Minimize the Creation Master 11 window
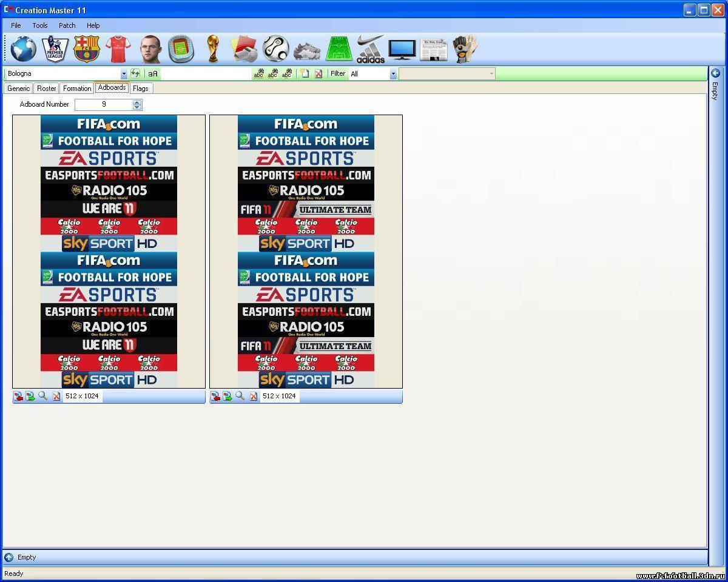Screen dimensions: 728x582 689,10
